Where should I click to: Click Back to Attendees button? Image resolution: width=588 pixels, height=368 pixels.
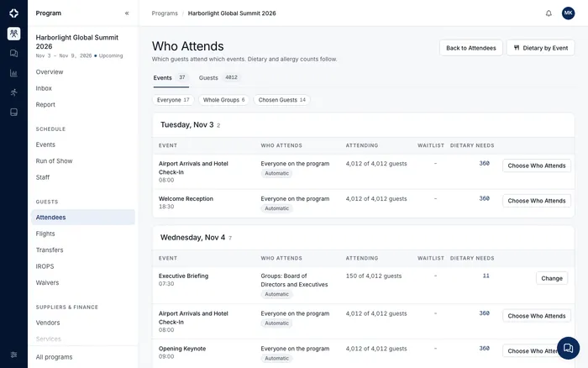coord(471,48)
